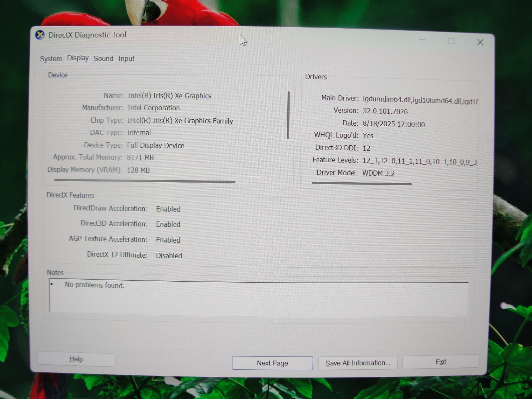532x399 pixels.
Task: Select the device name Intel(R) Iris(R) Xe Graphics
Action: click(169, 96)
